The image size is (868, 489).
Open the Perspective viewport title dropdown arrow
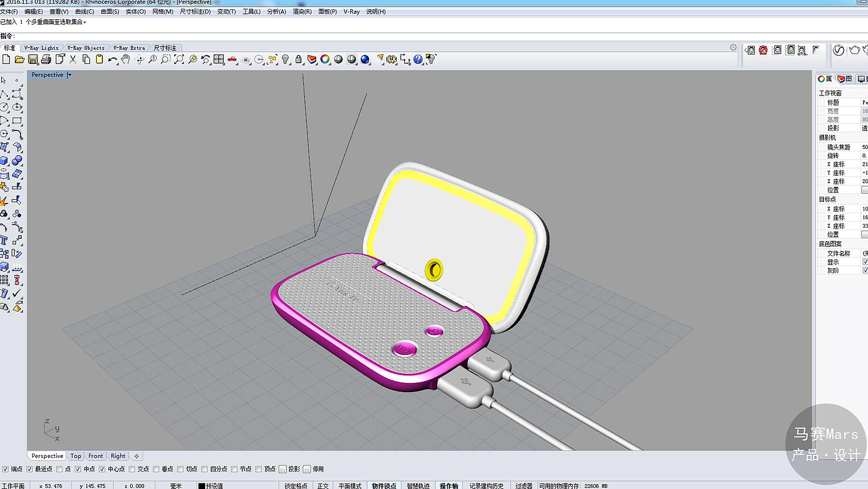coord(69,75)
